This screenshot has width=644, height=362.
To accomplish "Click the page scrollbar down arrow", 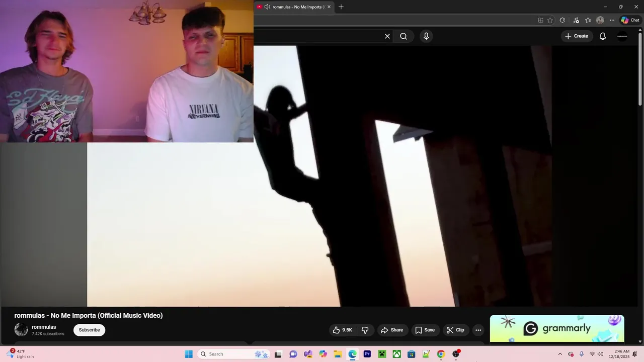I will 640,342.
